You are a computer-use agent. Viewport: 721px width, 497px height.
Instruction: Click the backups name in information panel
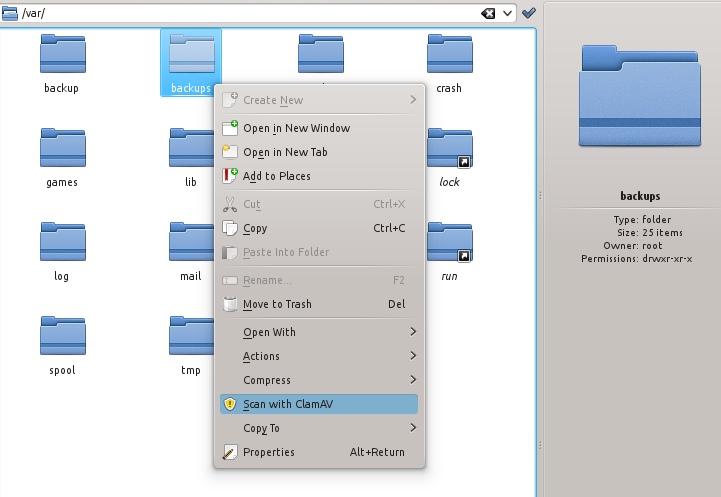pyautogui.click(x=640, y=196)
